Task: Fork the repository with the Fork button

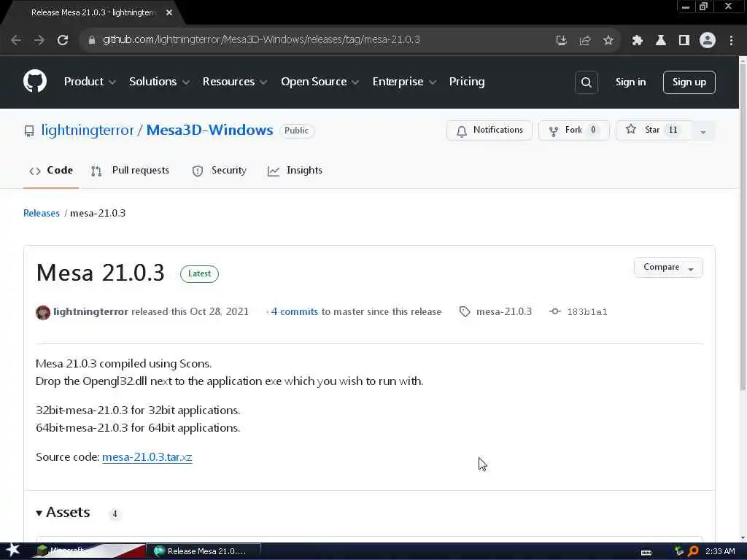Action: point(573,131)
